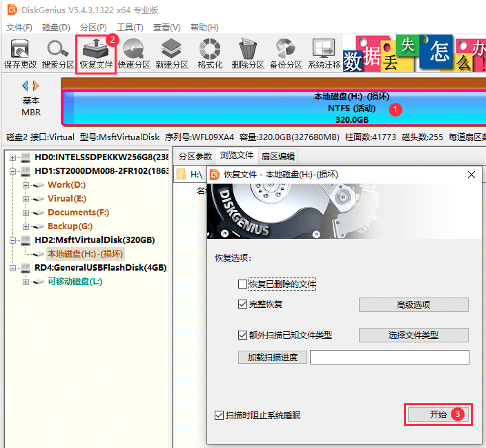This screenshot has width=486, height=448.
Task: Expand the Backup(G:) tree node
Action: pyautogui.click(x=26, y=226)
